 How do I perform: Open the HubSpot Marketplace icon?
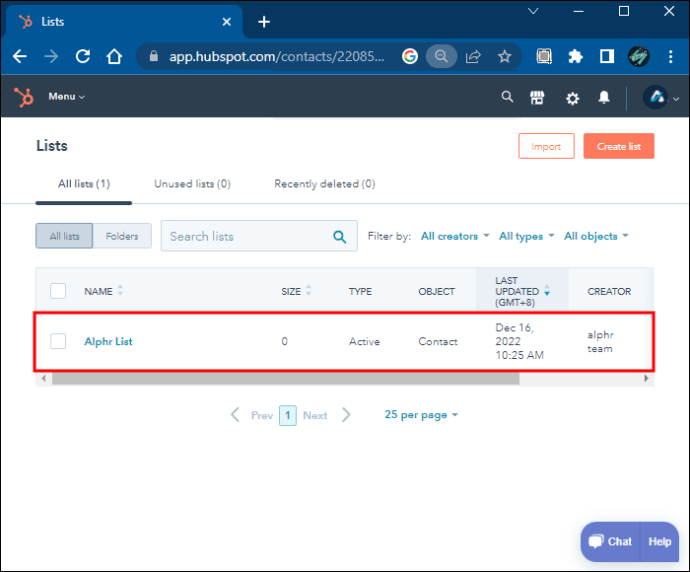538,97
